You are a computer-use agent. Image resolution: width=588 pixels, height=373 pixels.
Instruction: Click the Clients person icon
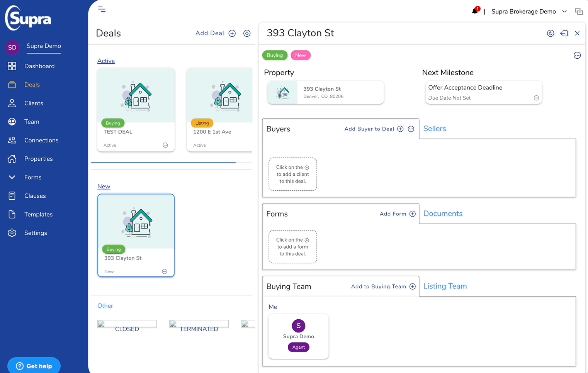click(x=12, y=103)
